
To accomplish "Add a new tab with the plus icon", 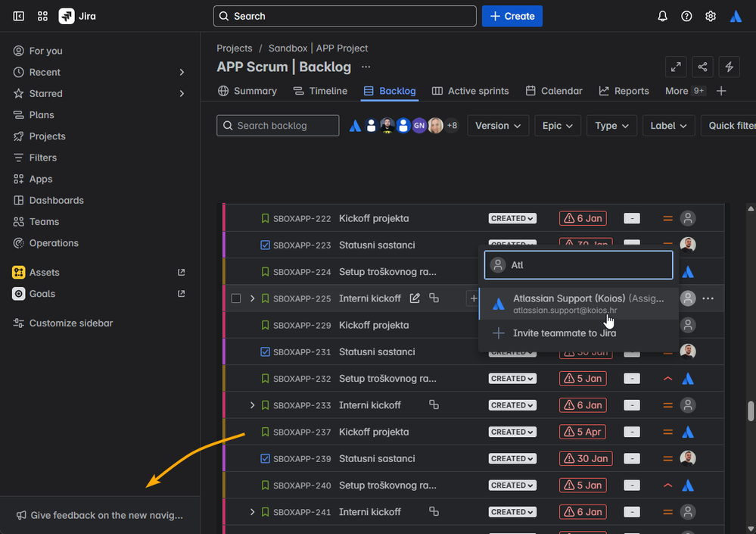I will 721,91.
